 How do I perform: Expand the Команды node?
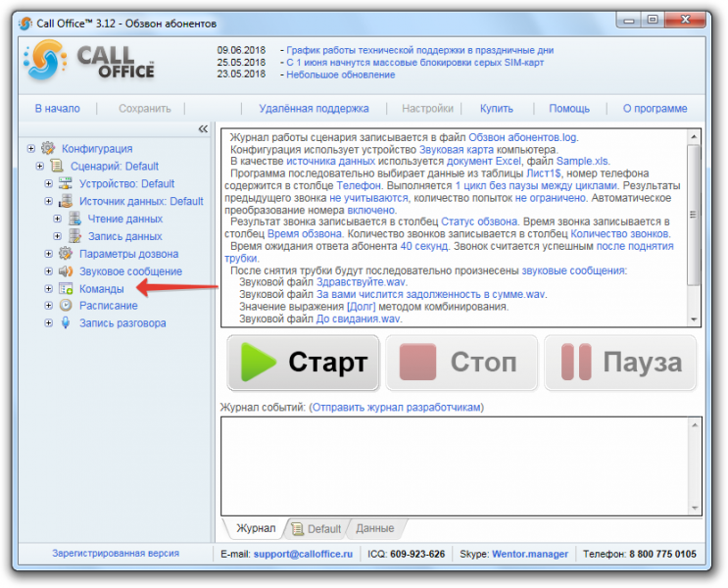[x=48, y=289]
